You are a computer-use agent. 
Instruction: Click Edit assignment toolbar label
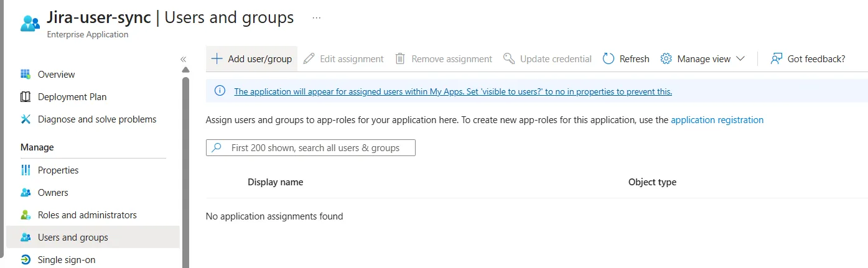[352, 59]
